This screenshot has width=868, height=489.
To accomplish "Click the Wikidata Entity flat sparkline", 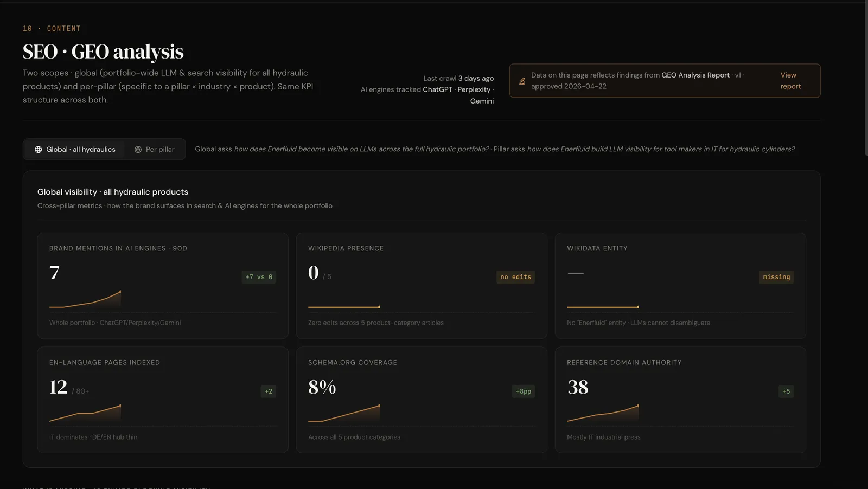I will click(603, 307).
